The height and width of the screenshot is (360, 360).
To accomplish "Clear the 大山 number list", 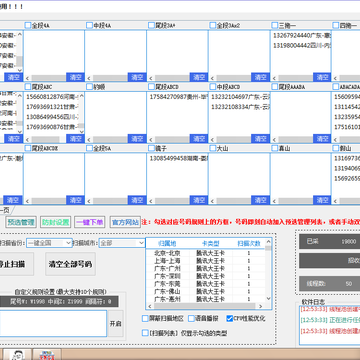I will [x=261, y=200].
